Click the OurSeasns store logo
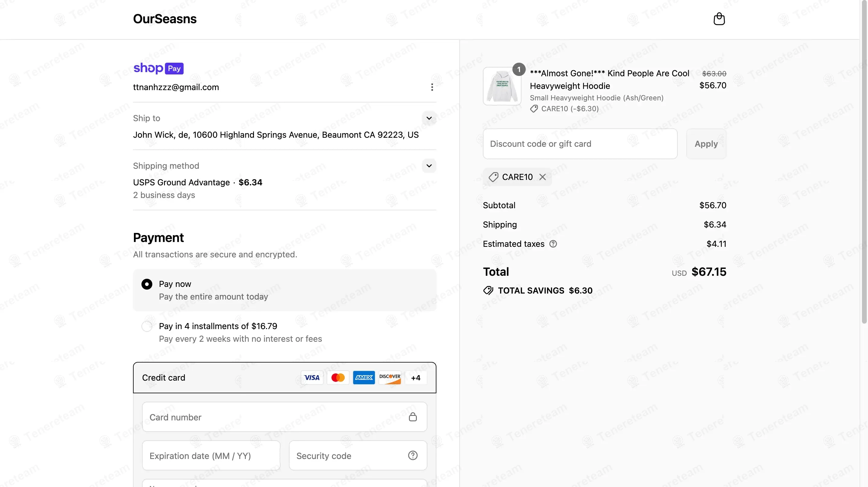The image size is (868, 487). tap(165, 19)
